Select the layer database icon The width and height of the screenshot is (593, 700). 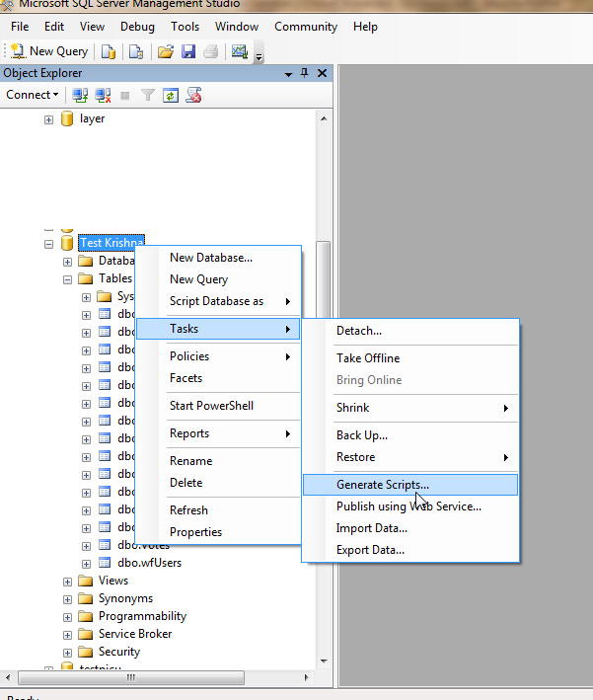pyautogui.click(x=67, y=118)
